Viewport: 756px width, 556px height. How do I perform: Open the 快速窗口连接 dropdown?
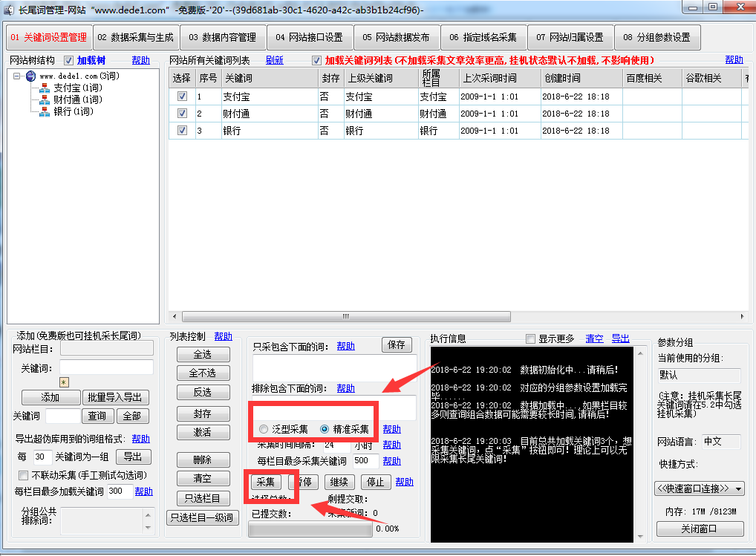[x=699, y=488]
